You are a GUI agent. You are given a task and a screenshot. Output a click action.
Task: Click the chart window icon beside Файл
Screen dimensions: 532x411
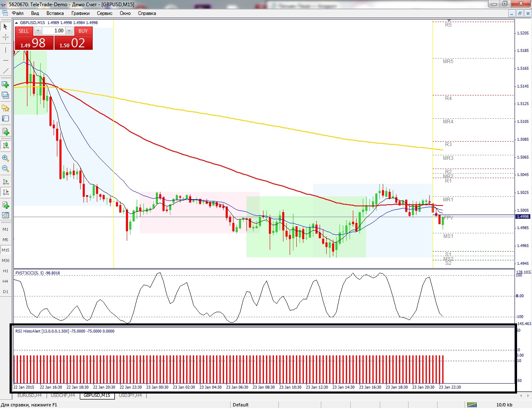tap(5, 13)
